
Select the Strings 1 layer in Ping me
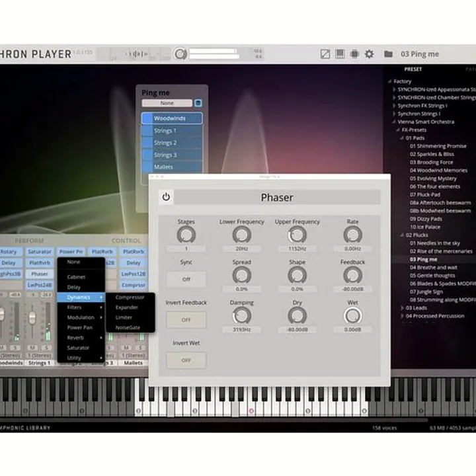172,131
